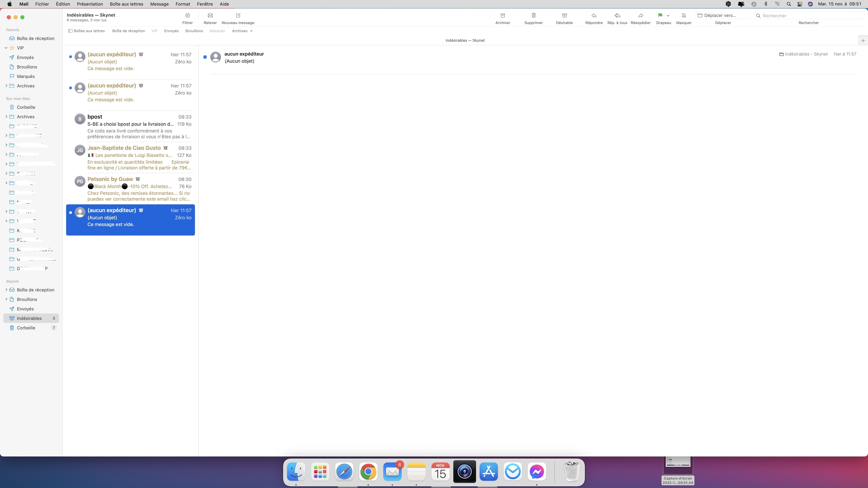Click Bluetooth icon in menu bar
Image resolution: width=868 pixels, height=488 pixels.
pyautogui.click(x=766, y=4)
